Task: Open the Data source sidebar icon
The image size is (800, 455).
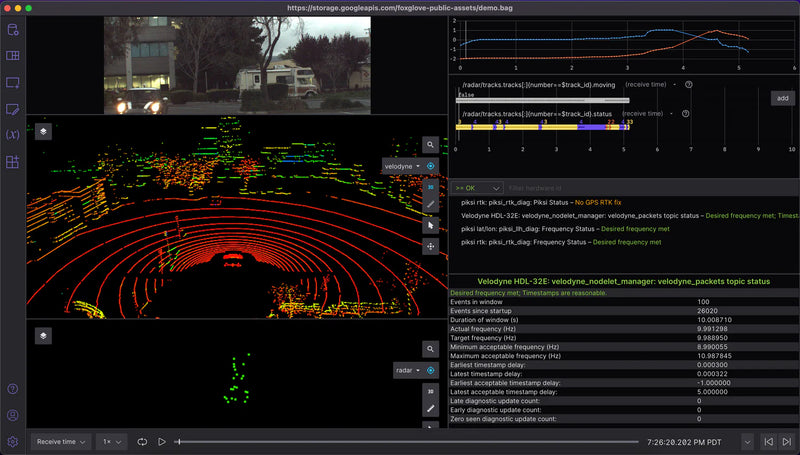Action: tap(13, 29)
